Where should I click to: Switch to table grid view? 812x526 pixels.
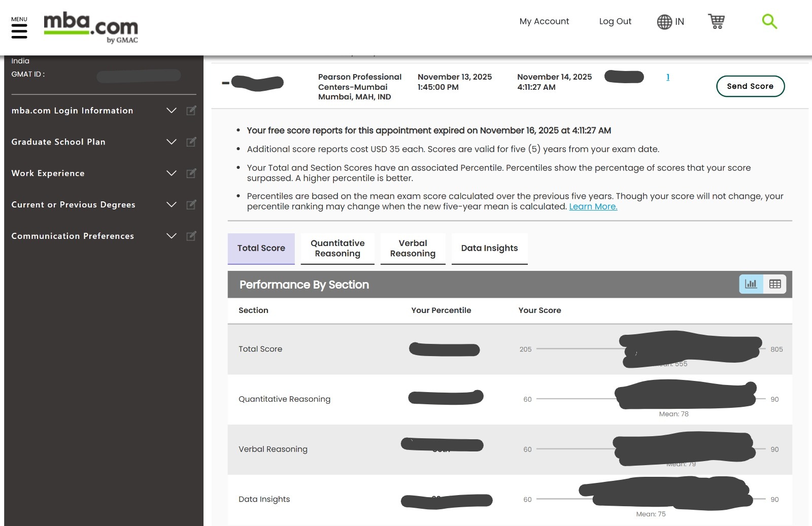775,284
